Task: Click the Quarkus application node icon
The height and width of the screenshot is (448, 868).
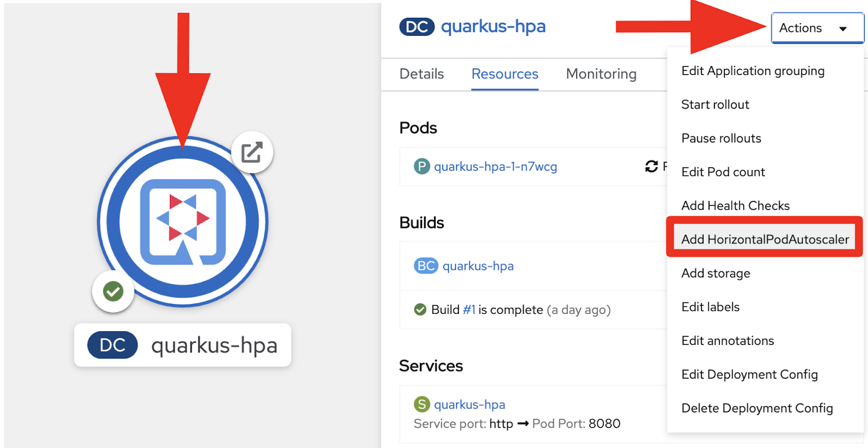Action: (x=182, y=222)
